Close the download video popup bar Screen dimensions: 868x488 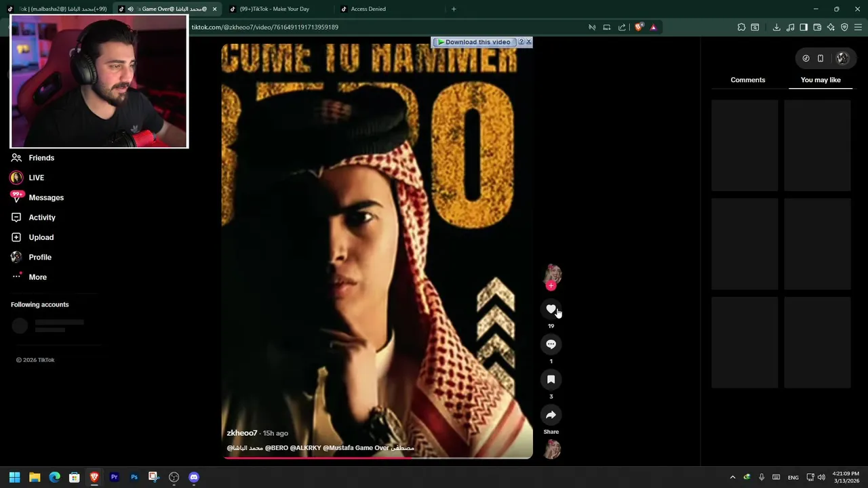pos(529,42)
